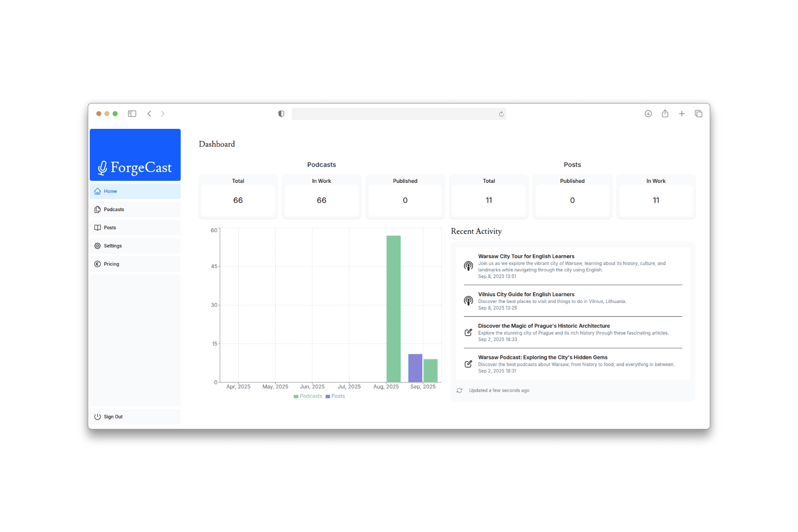Click the Pricing euro icon
The image size is (798, 532).
97,264
